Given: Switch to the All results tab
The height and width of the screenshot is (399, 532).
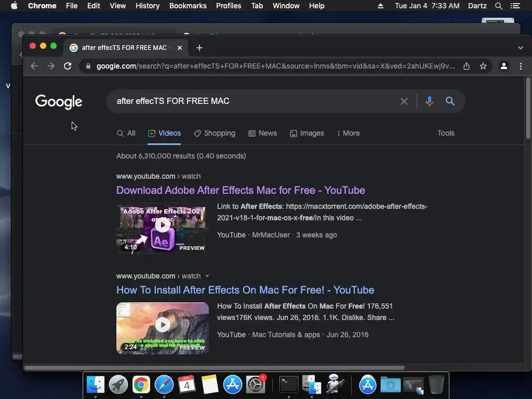Looking at the screenshot, I should 126,134.
